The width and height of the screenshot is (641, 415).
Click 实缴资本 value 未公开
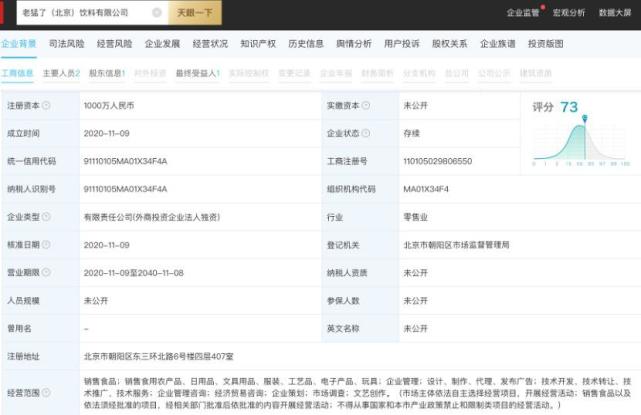pyautogui.click(x=415, y=105)
